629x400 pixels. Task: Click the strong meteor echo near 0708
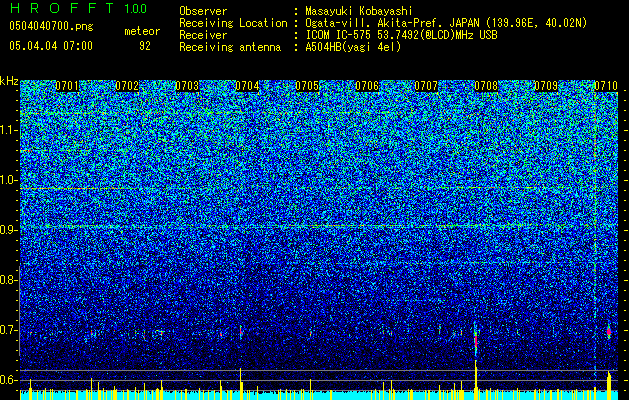pyautogui.click(x=476, y=339)
